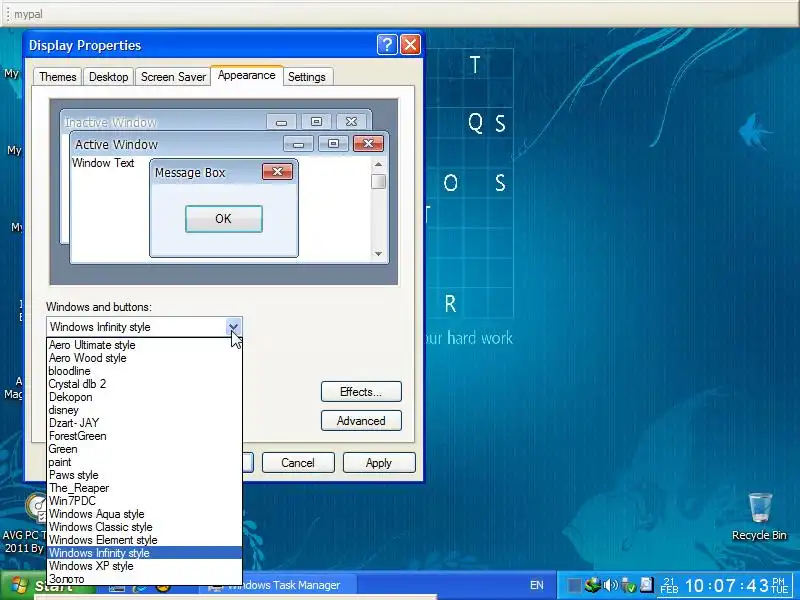800x600 pixels.
Task: Click the network globe tray icon
Action: coord(593,585)
